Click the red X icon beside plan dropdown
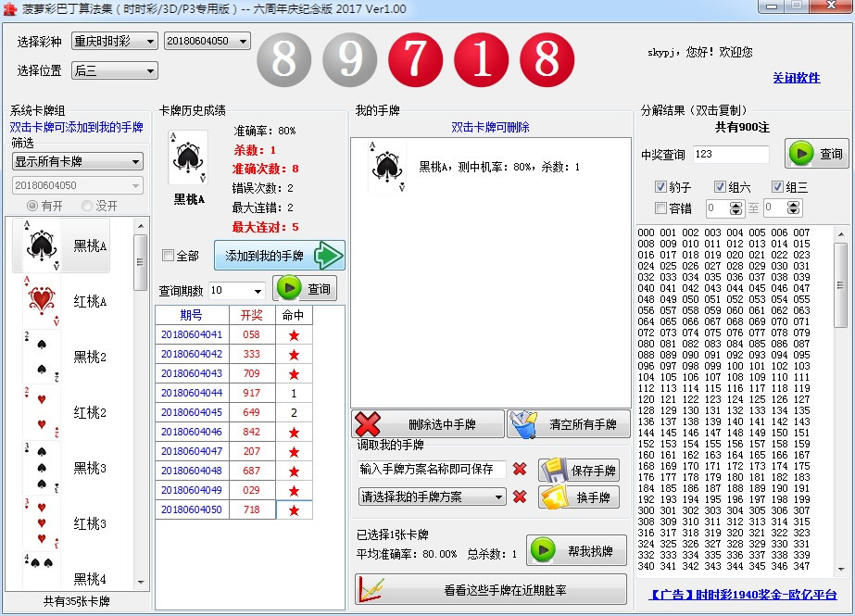This screenshot has width=855, height=616. (520, 497)
